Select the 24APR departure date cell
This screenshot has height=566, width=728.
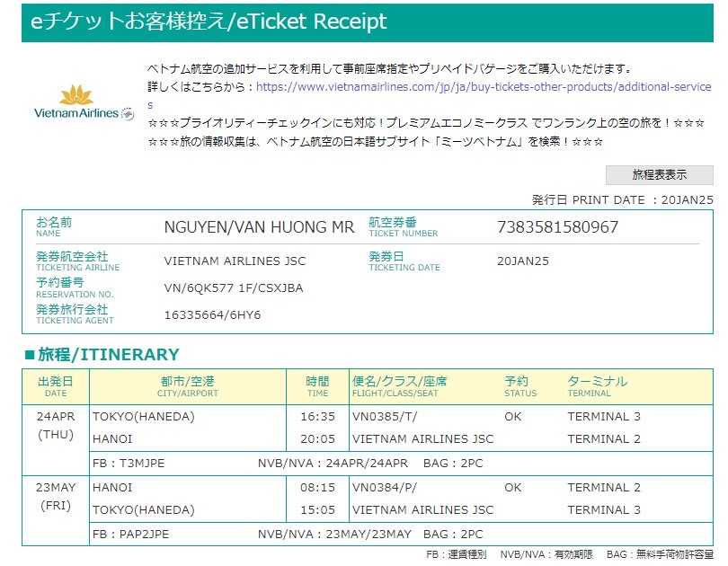click(x=56, y=425)
